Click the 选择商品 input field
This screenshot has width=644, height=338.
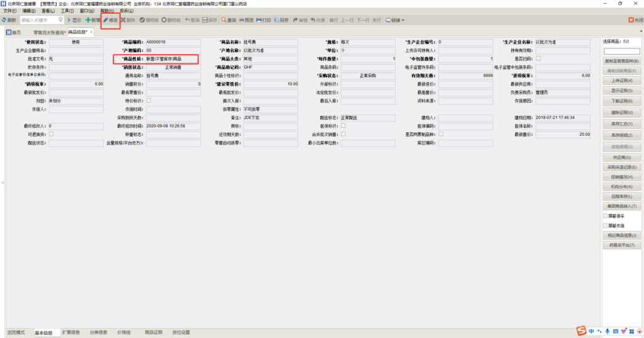[x=621, y=52]
